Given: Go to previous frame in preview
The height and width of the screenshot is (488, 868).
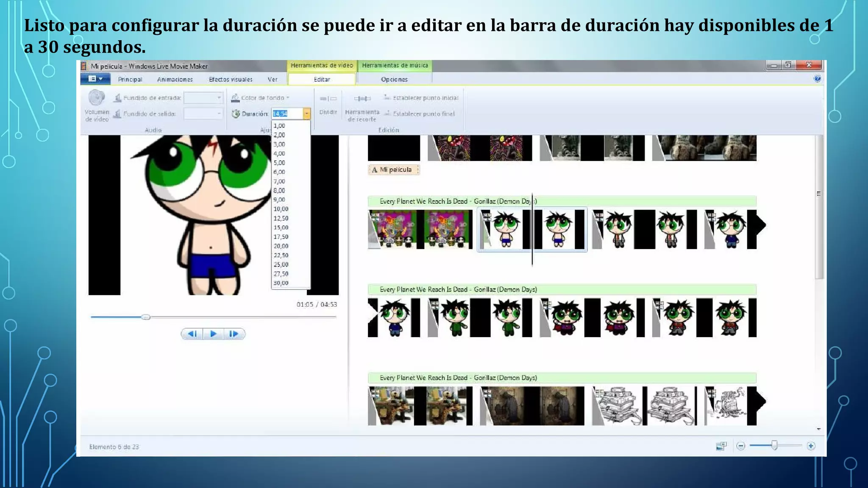Looking at the screenshot, I should (192, 334).
